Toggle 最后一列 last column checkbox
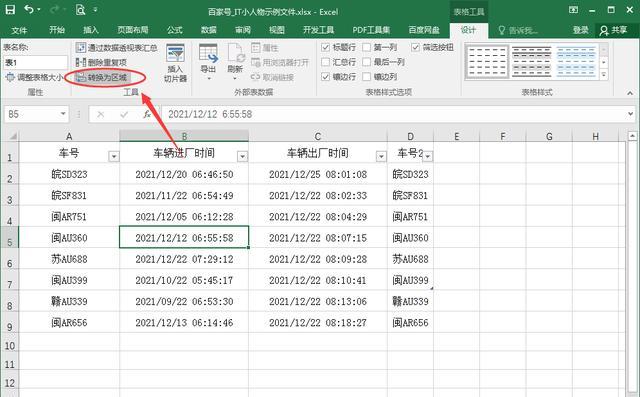The height and width of the screenshot is (397, 640). click(367, 62)
